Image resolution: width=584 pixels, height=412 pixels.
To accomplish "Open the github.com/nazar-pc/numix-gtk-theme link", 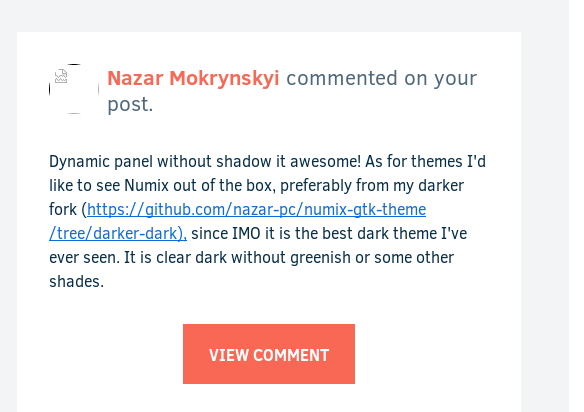I will (x=257, y=210).
